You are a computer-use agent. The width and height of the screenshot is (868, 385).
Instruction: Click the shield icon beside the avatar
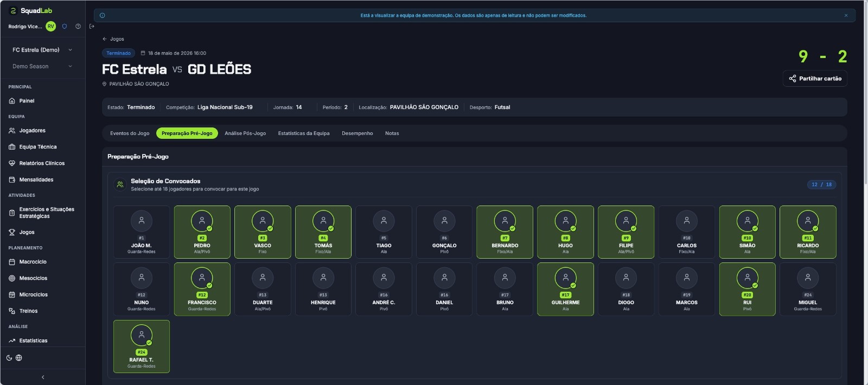pos(65,26)
